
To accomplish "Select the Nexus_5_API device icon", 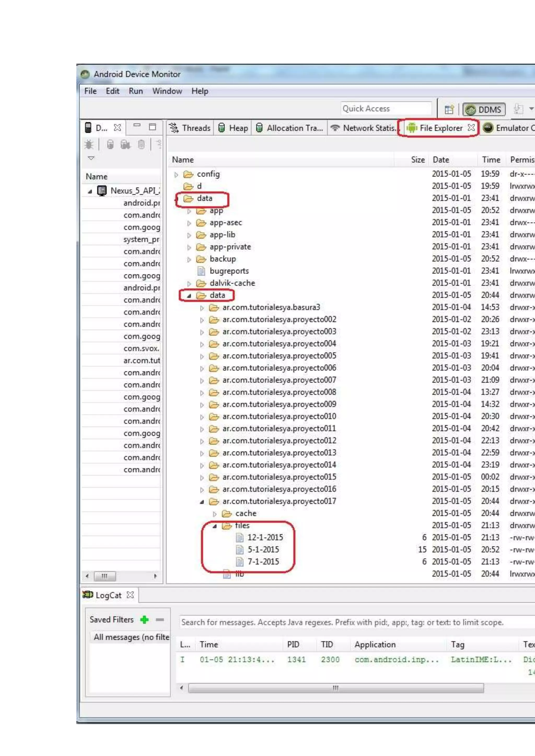I will (x=102, y=190).
